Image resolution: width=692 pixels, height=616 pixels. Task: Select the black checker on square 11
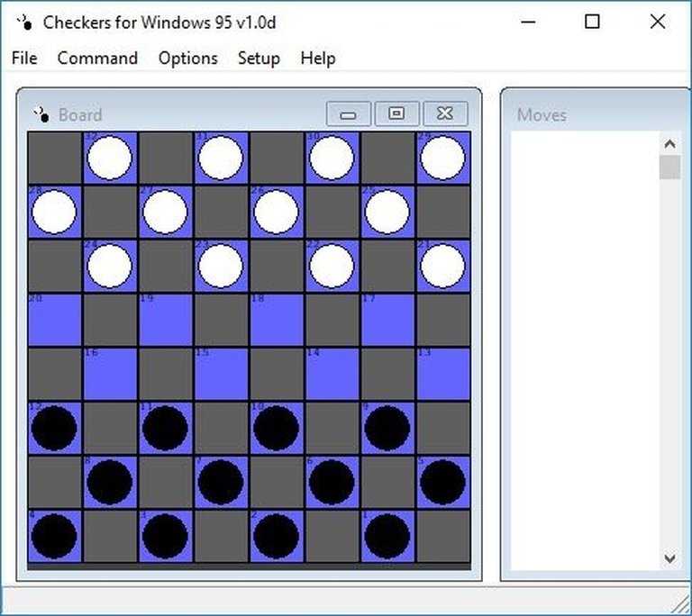[x=166, y=428]
